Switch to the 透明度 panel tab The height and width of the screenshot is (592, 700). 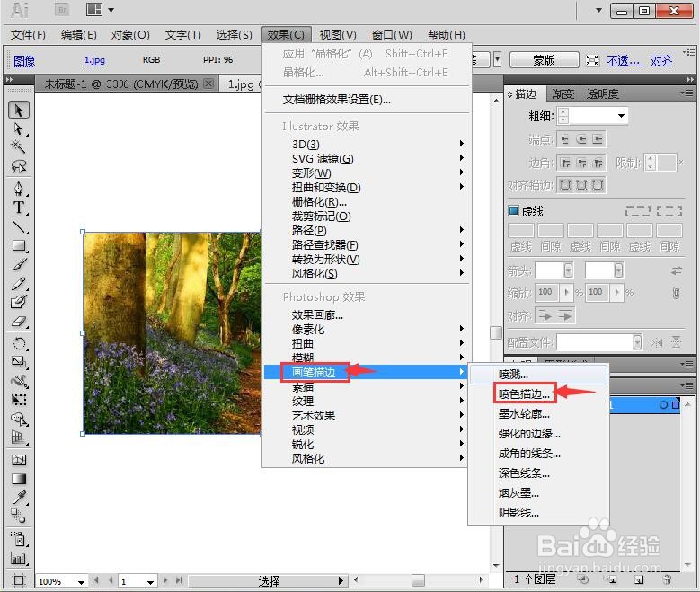coord(602,93)
